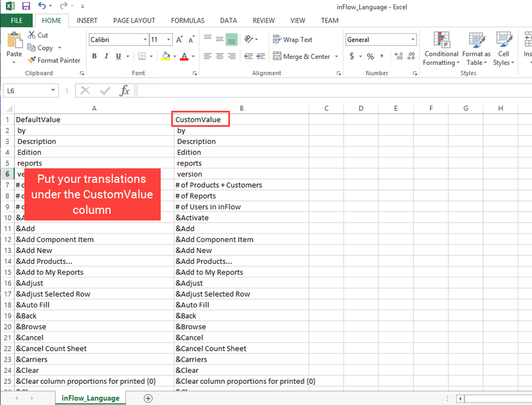Click into the formula bar
The height and width of the screenshot is (405, 532).
pyautogui.click(x=334, y=90)
